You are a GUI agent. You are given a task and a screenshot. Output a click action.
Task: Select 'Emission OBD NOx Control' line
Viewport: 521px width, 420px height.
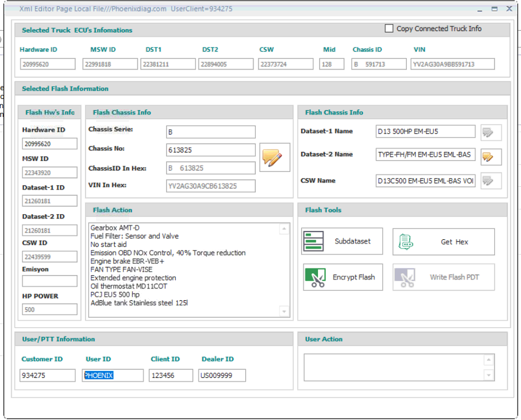pos(168,252)
